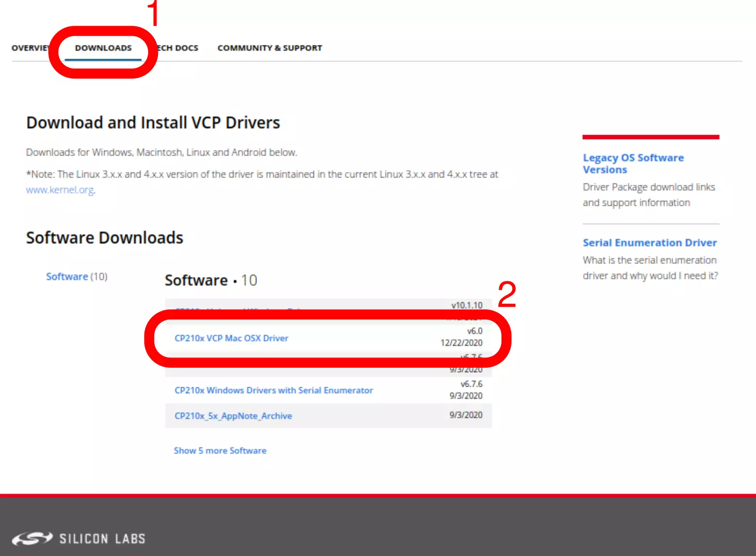
Task: Open CP210x Windows Drivers with Serial Enumerator
Action: [274, 390]
